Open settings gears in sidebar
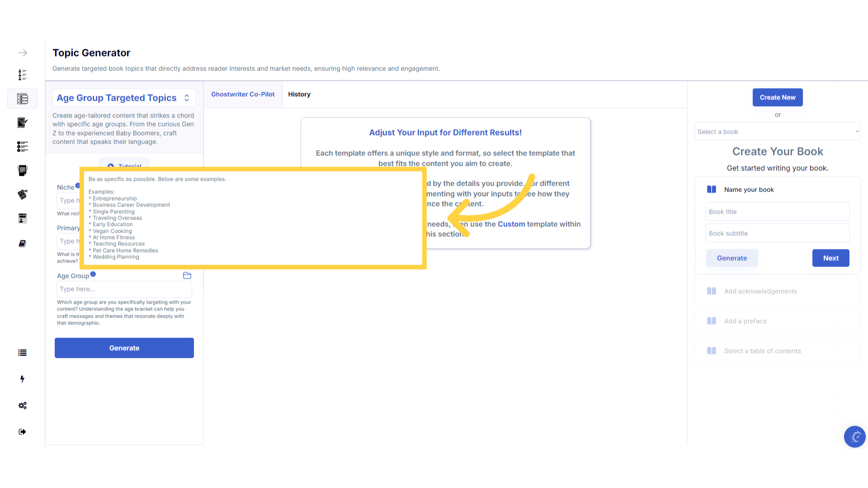This screenshot has height=488, width=868. 23,405
